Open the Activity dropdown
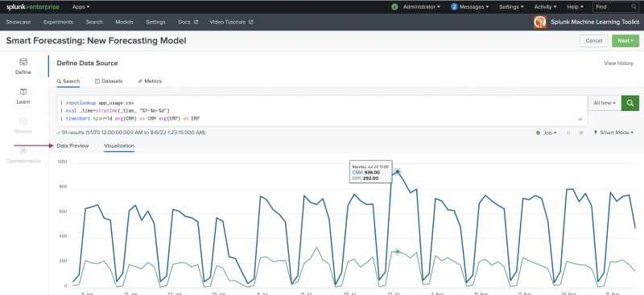 pyautogui.click(x=546, y=7)
